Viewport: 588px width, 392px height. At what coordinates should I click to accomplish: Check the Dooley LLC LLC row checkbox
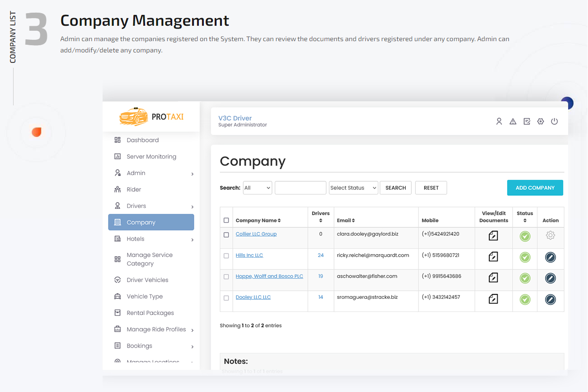[226, 298]
